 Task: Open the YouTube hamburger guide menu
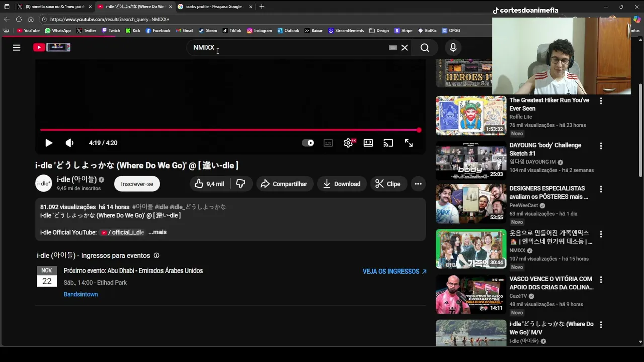coord(17,47)
